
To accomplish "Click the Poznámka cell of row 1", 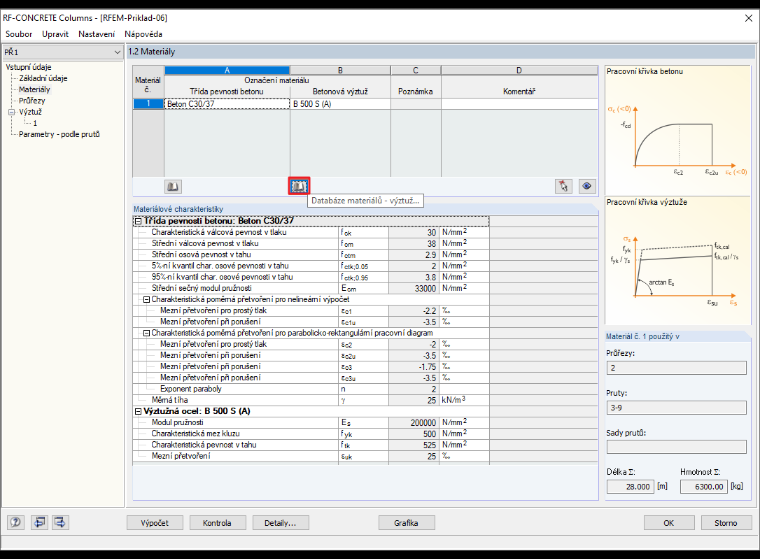I will 415,104.
